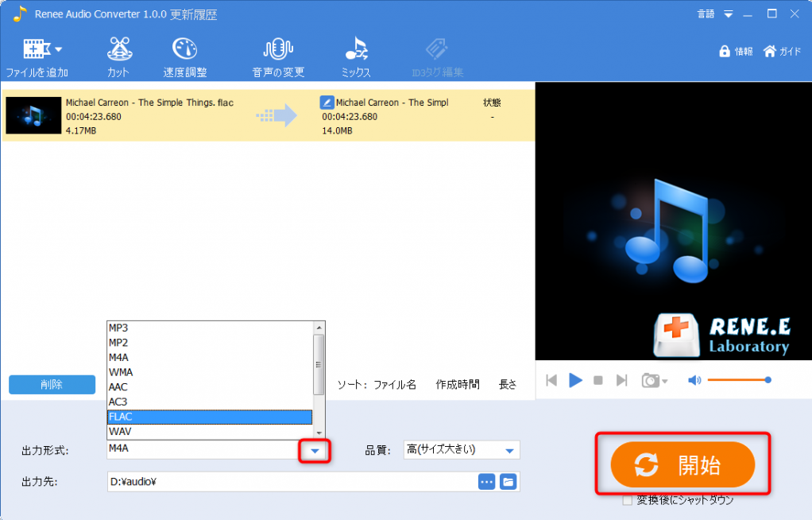Click the format list scroll down arrow
Image resolution: width=812 pixels, height=520 pixels.
click(319, 433)
